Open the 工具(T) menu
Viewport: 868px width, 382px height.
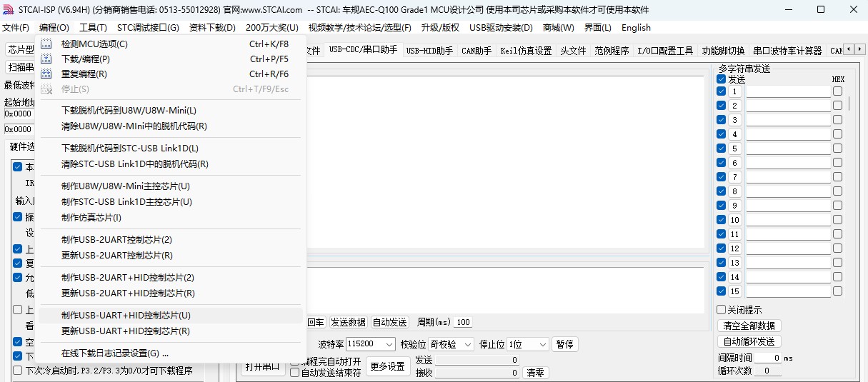point(93,28)
